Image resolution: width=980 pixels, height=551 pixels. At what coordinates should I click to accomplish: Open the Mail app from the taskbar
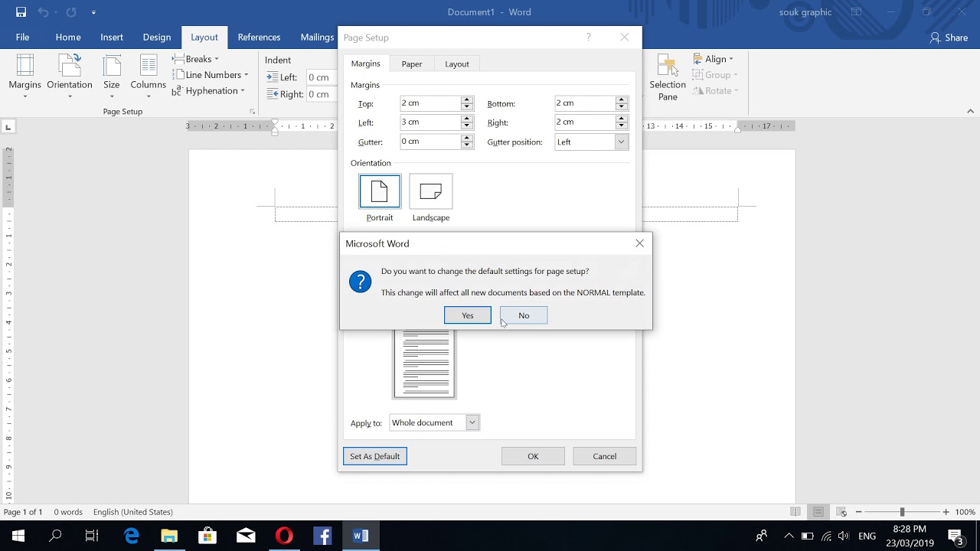(246, 536)
